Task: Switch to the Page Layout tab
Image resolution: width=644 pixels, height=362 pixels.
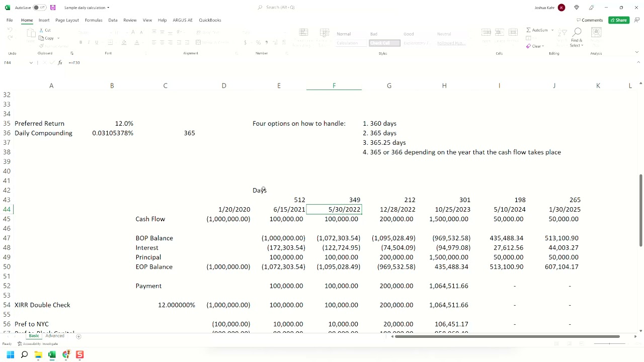Action: coord(67,20)
